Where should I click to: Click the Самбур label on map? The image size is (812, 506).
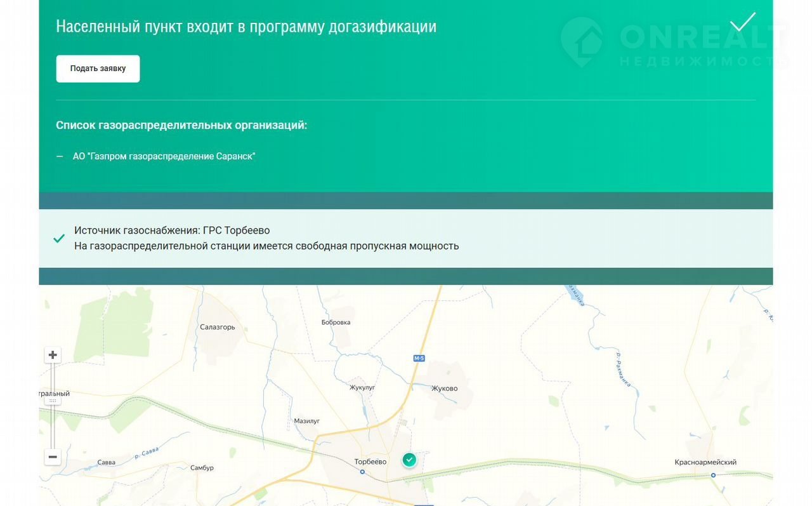pyautogui.click(x=202, y=468)
